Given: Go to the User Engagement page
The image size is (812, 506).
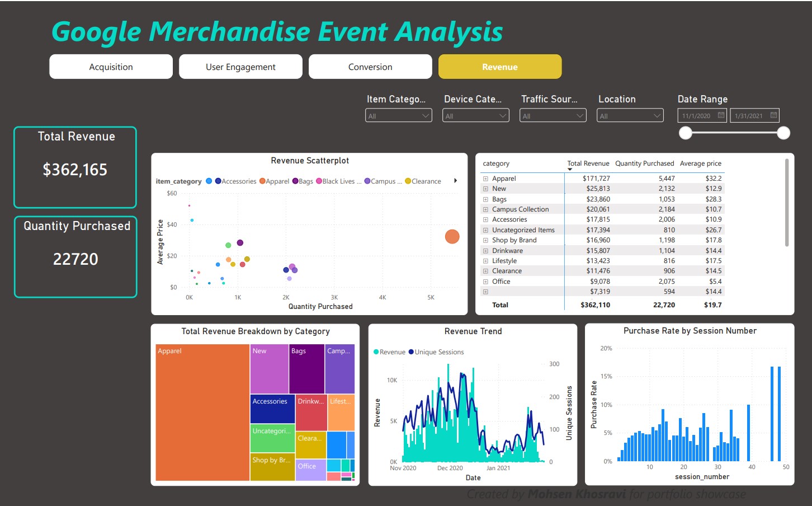Looking at the screenshot, I should (x=240, y=67).
